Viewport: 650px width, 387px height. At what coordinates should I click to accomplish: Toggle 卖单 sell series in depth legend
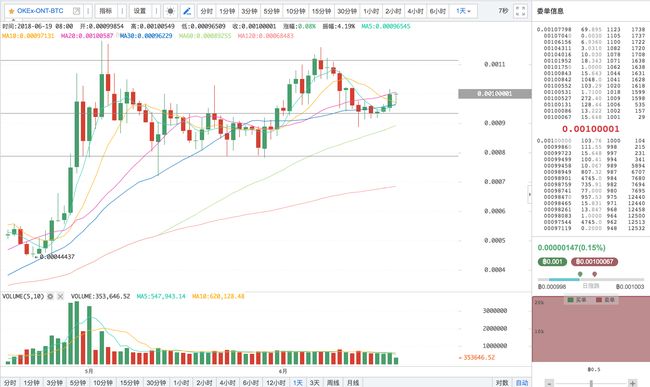606,300
